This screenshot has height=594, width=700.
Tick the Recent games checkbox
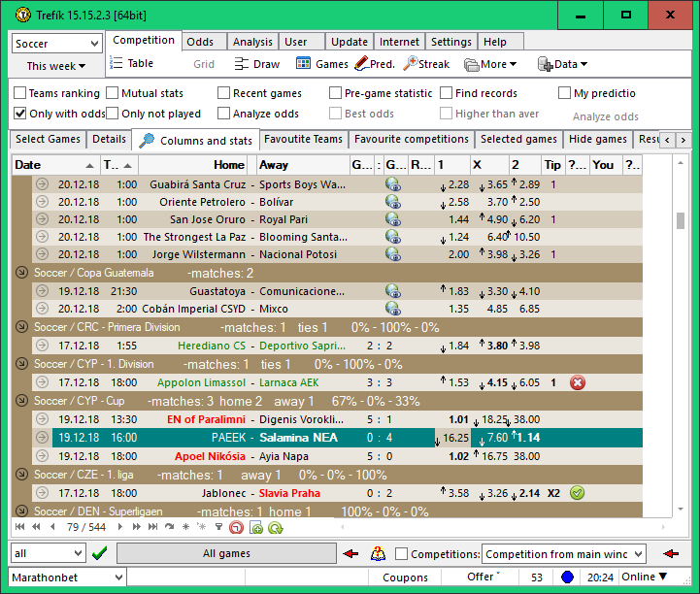224,93
